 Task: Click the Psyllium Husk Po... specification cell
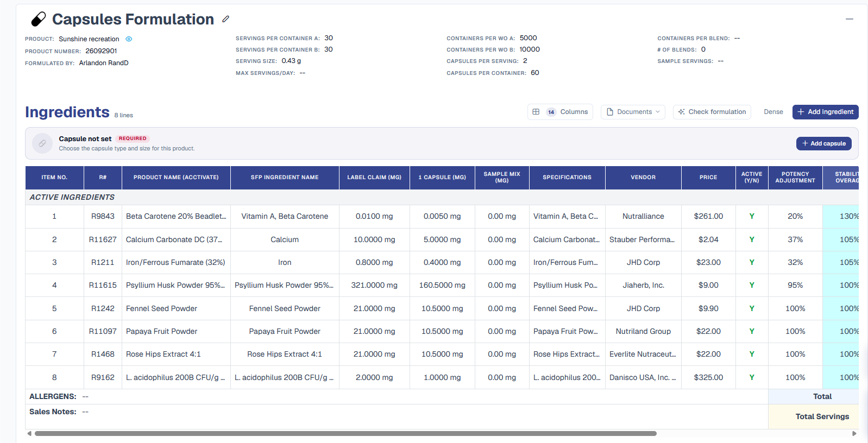click(567, 285)
